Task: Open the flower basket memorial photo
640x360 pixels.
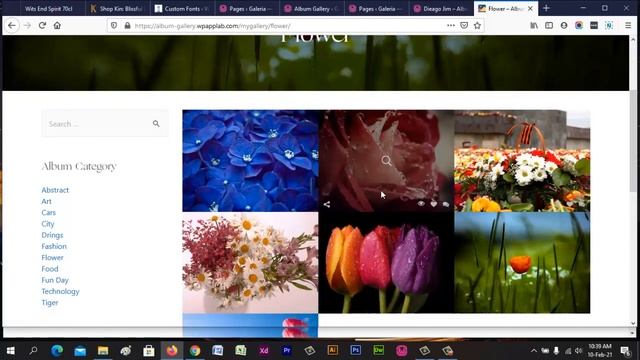Action: tap(522, 161)
